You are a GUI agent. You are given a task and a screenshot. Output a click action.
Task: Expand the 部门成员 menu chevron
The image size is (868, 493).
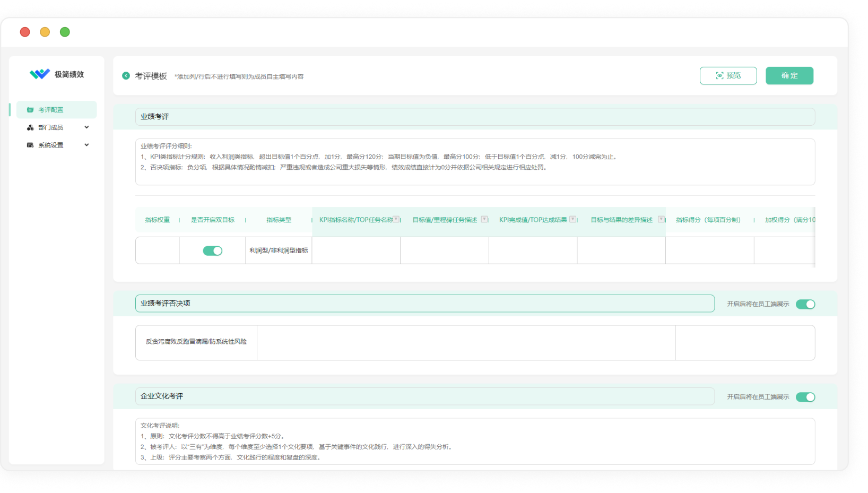pos(86,127)
